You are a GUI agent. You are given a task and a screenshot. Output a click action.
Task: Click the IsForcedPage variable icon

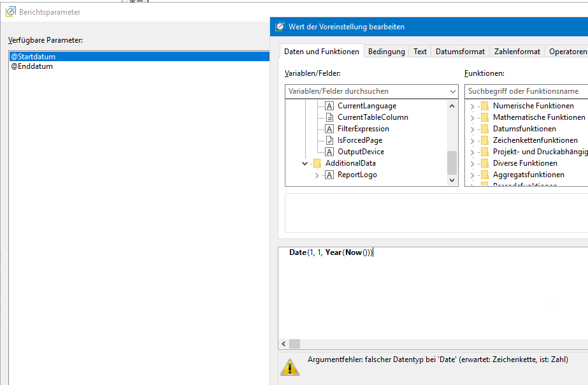pyautogui.click(x=329, y=140)
